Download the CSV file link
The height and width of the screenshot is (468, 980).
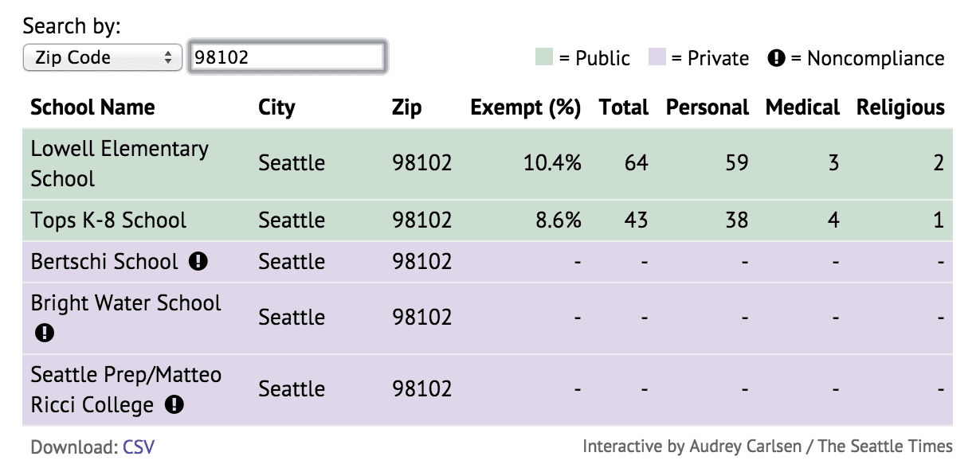(x=139, y=447)
